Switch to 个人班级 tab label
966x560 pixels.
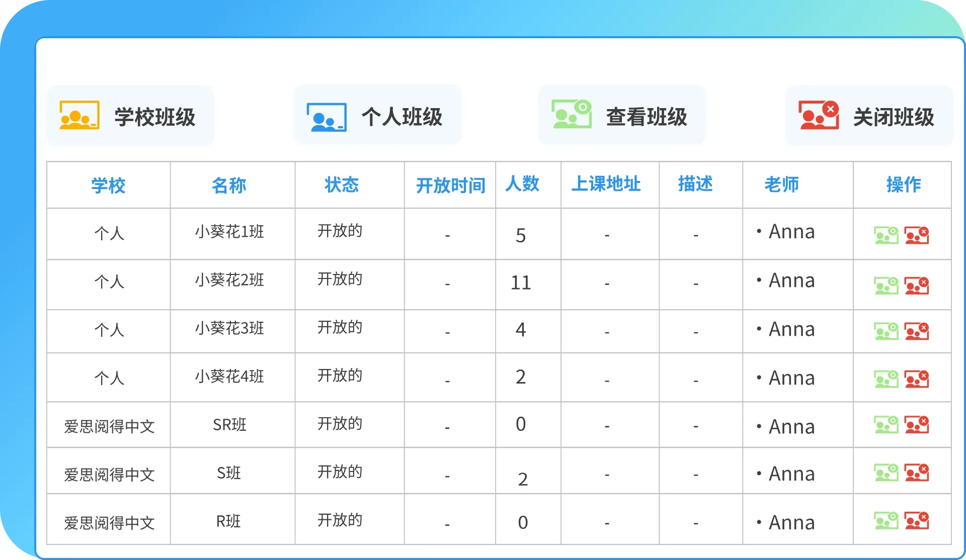click(402, 117)
